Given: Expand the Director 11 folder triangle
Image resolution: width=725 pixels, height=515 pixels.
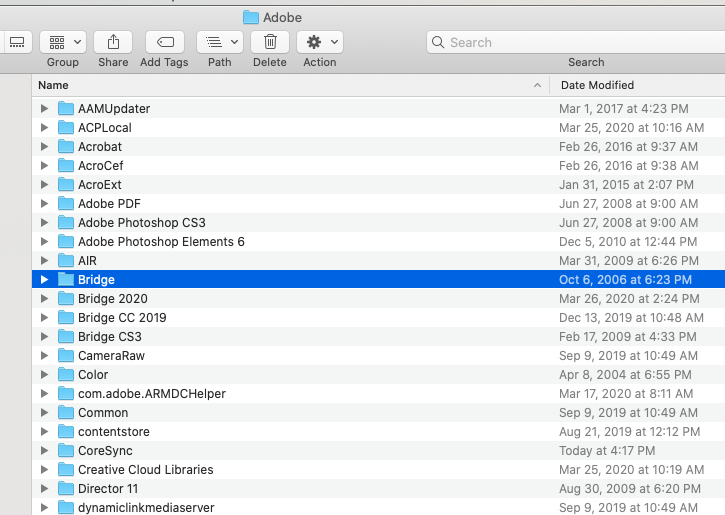Looking at the screenshot, I should coord(44,489).
